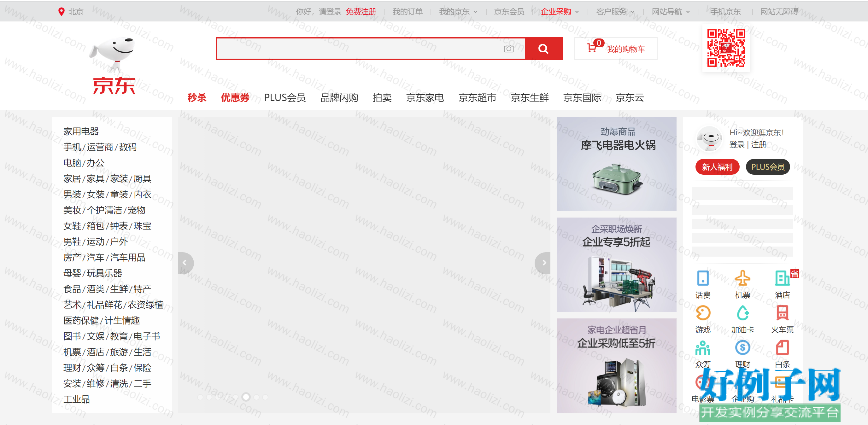
Task: Click the 酒店 hotel building icon
Action: (782, 278)
